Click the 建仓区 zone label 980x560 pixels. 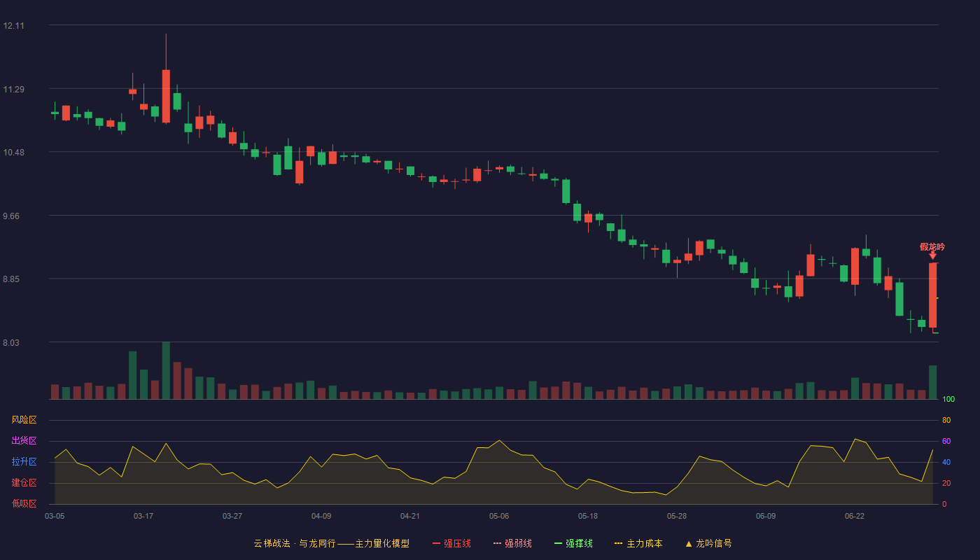(x=24, y=483)
